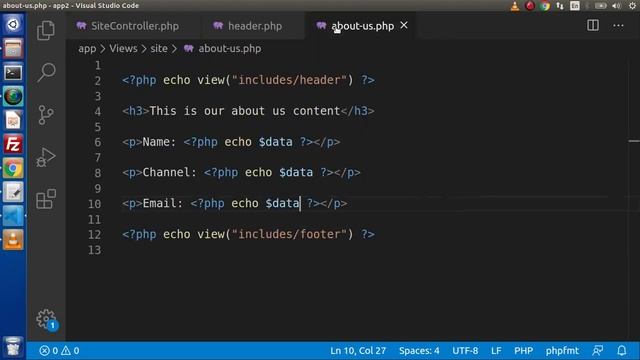Open feedback icon in status bar
This screenshot has width=640, height=360.
click(598, 351)
